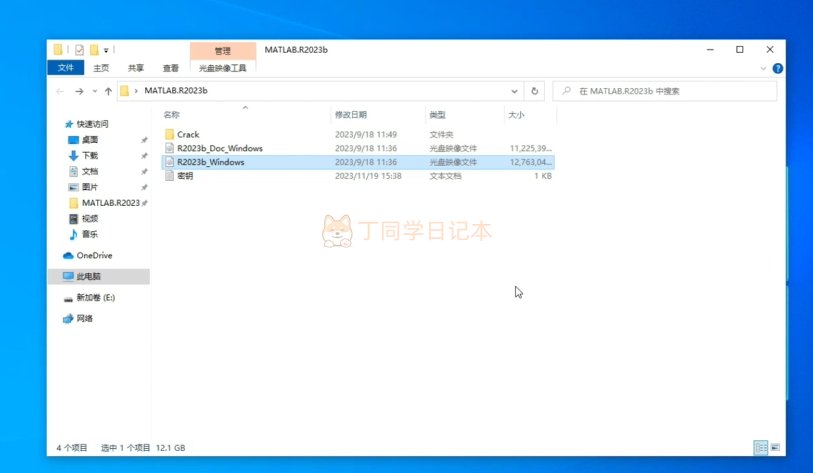Open the 光盘映像工具 tab
813x473 pixels.
(222, 68)
